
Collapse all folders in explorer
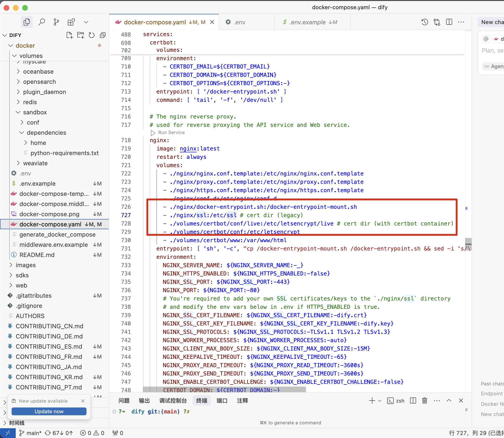point(103,35)
